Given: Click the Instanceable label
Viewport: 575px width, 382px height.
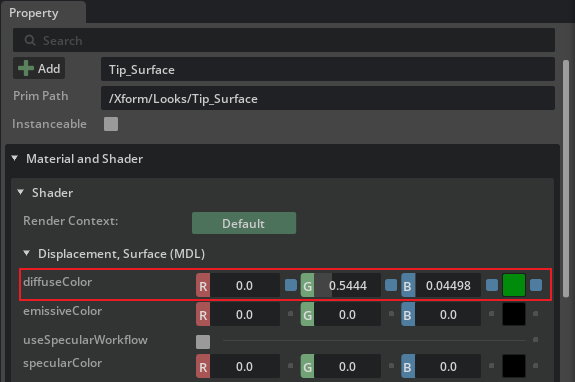Looking at the screenshot, I should coord(50,124).
